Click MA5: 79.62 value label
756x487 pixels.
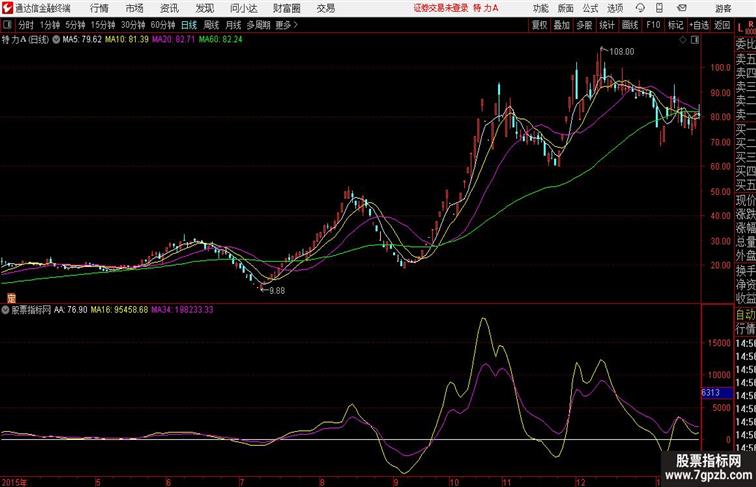[82, 40]
